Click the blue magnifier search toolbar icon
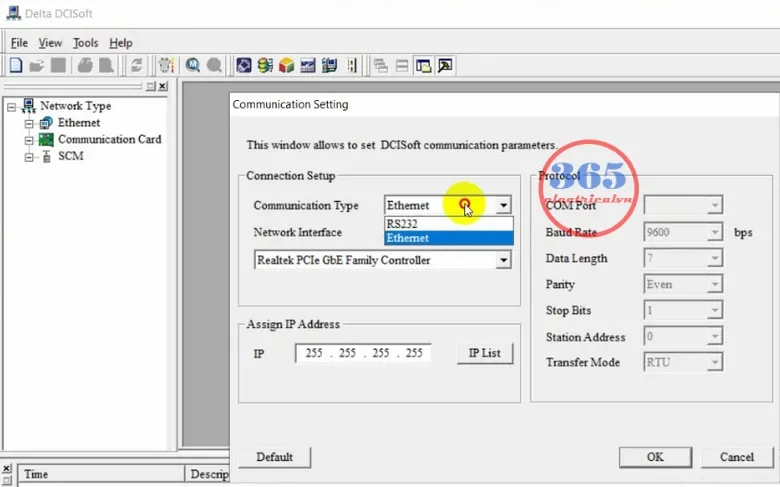This screenshot has width=780, height=487. coord(193,65)
